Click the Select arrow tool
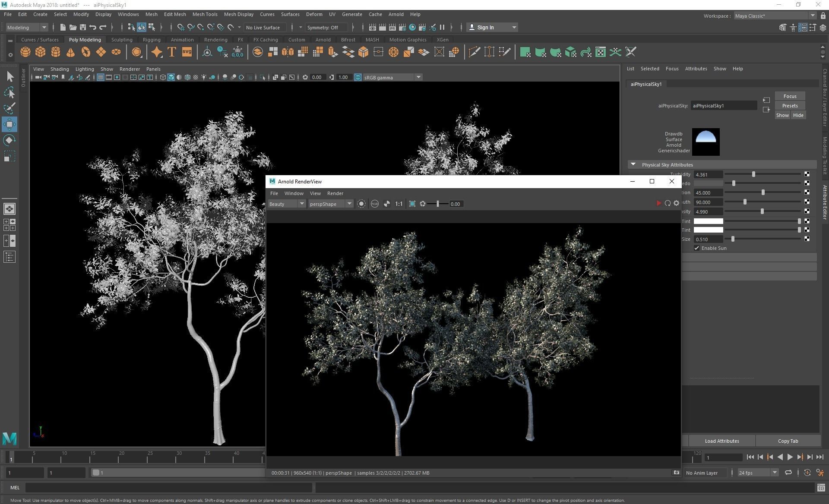The height and width of the screenshot is (504, 829). coord(9,77)
